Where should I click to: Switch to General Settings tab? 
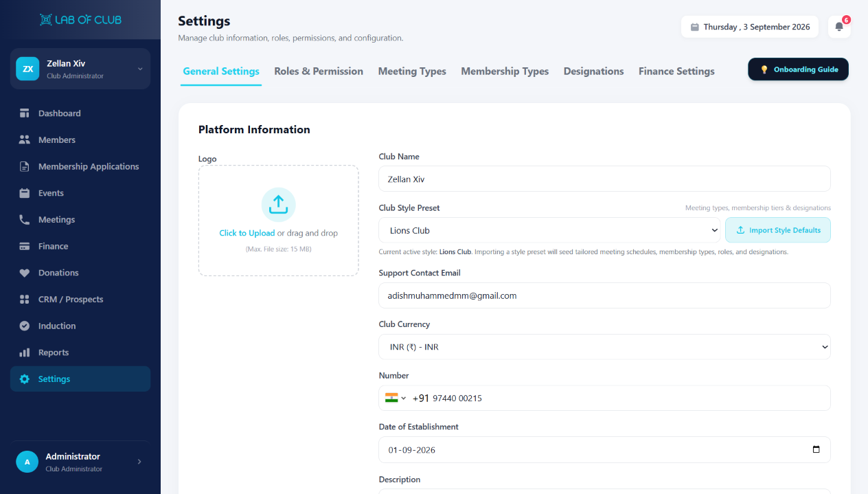point(221,71)
